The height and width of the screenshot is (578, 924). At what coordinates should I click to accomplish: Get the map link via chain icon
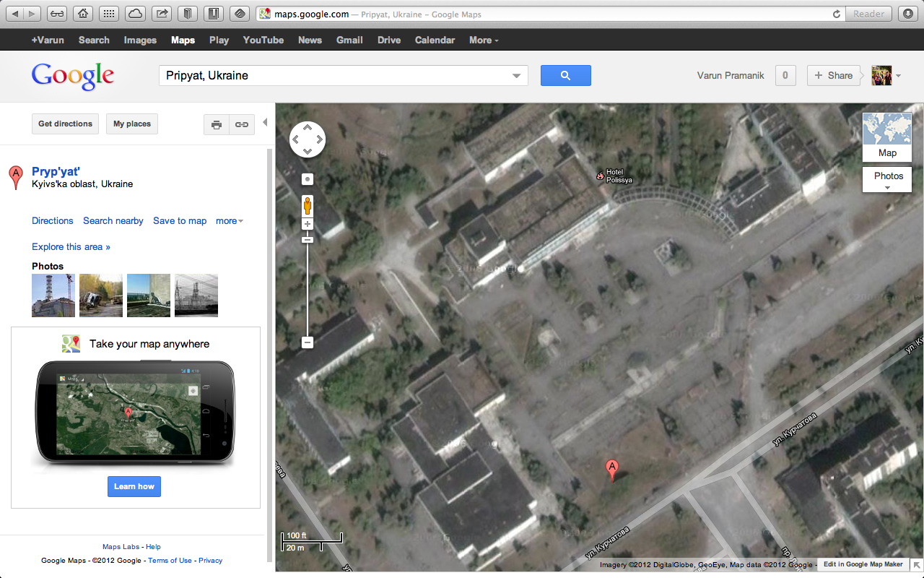242,124
